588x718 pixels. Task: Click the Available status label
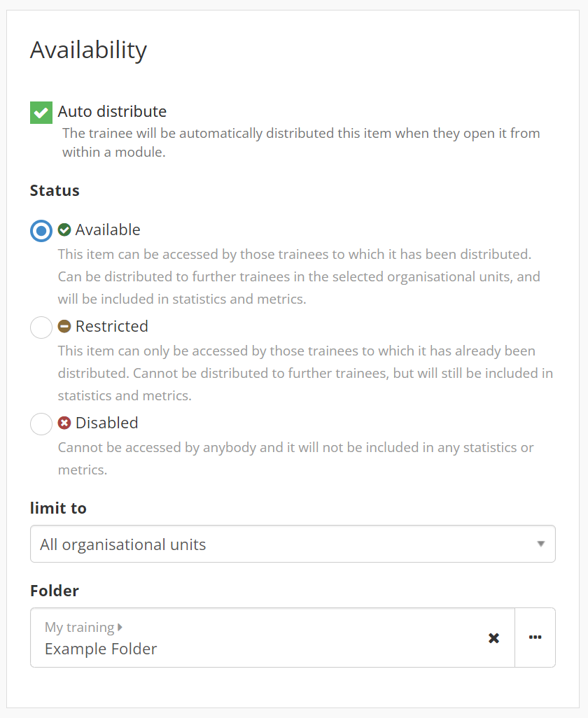pyautogui.click(x=108, y=230)
